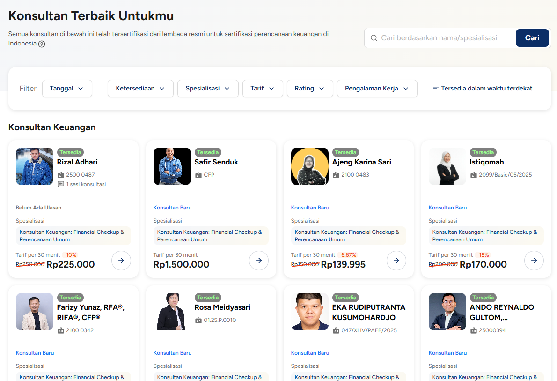Click arrow button on Ajeng Karina Sari card

tap(396, 260)
